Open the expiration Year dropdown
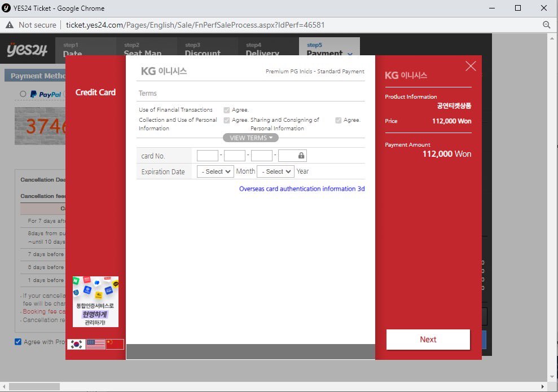The width and height of the screenshot is (558, 392). click(x=276, y=171)
